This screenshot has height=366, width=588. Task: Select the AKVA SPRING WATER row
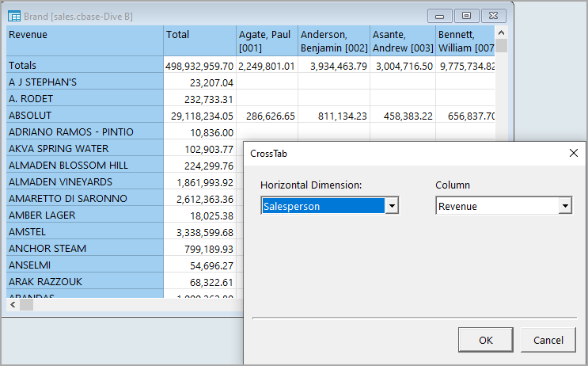point(85,148)
